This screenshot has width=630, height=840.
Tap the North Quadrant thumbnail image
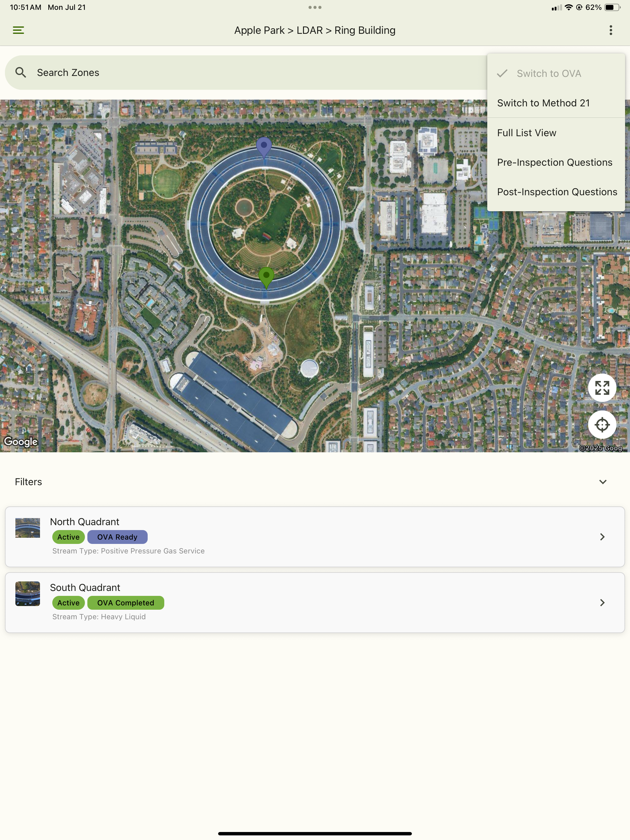pyautogui.click(x=27, y=528)
